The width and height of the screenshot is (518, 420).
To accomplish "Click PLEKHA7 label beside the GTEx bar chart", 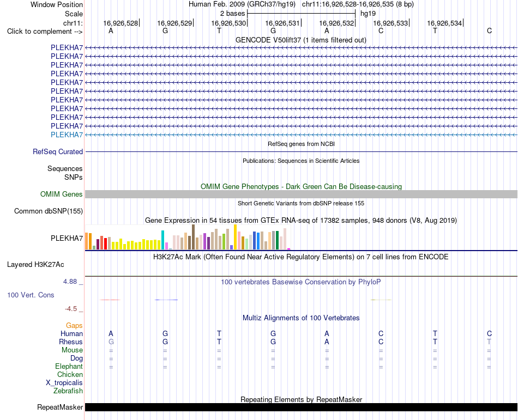I will point(67,238).
